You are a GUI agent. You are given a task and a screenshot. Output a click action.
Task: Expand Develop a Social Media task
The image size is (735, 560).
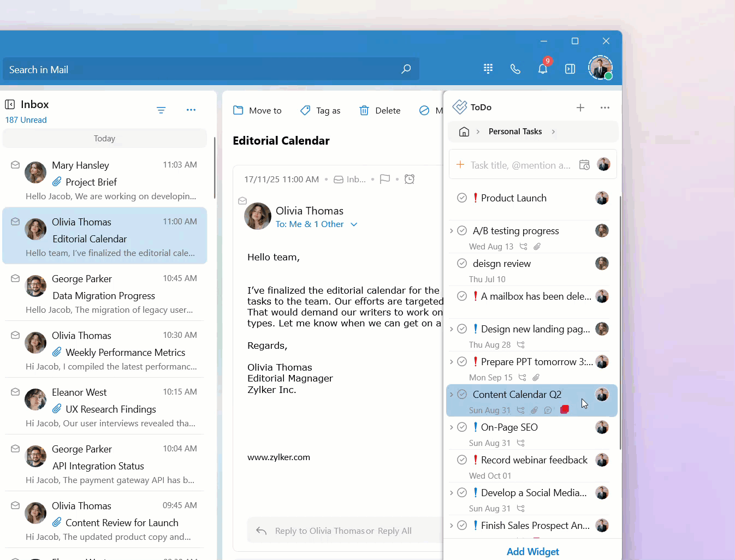click(452, 493)
